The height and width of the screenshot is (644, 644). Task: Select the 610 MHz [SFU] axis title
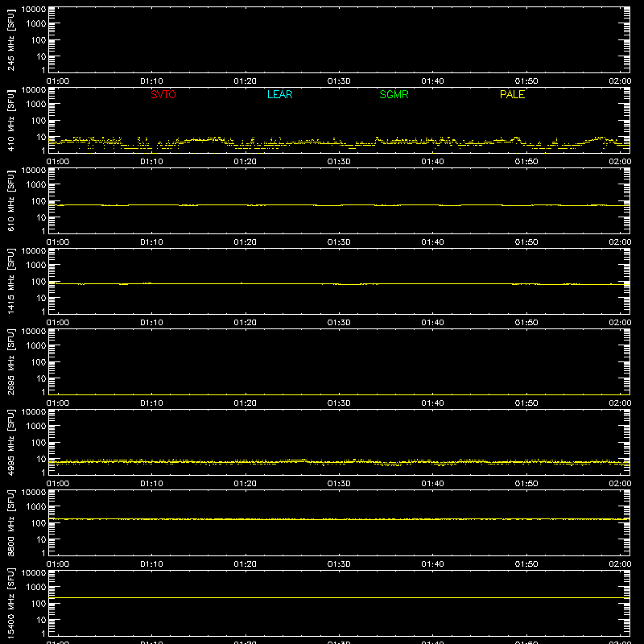11,200
